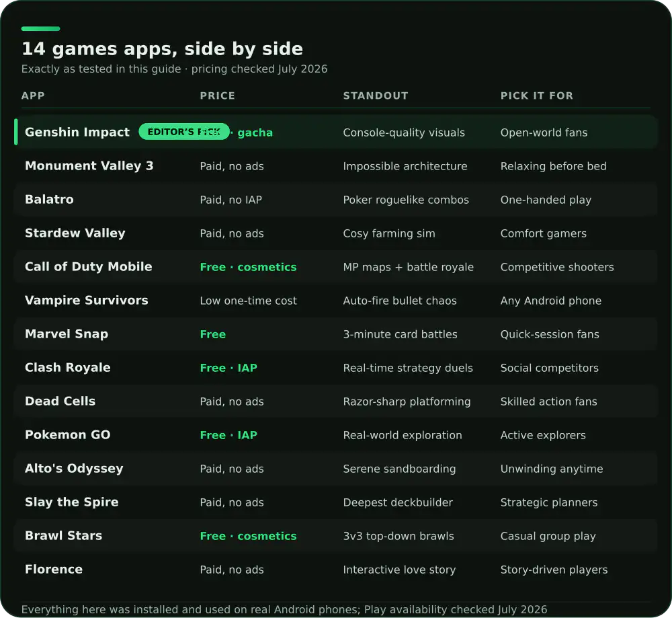Click the EDITOR'S PICK badge
This screenshot has height=618, width=672.
click(184, 132)
